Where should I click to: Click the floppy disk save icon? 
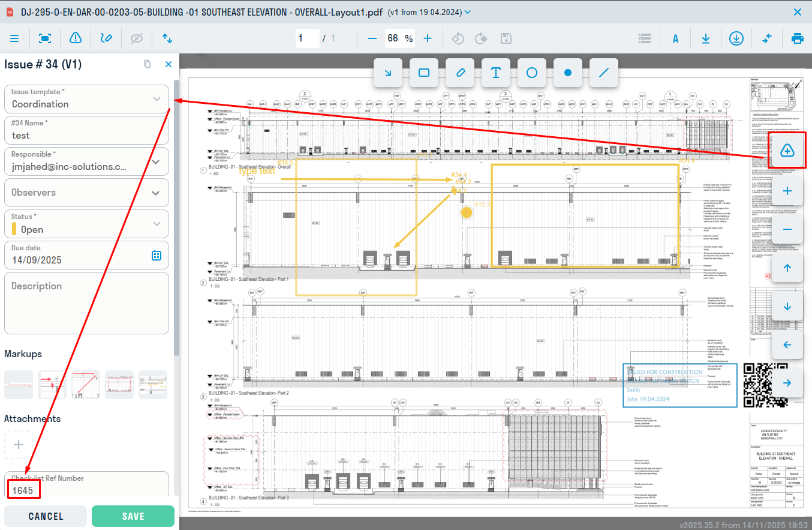[x=506, y=38]
